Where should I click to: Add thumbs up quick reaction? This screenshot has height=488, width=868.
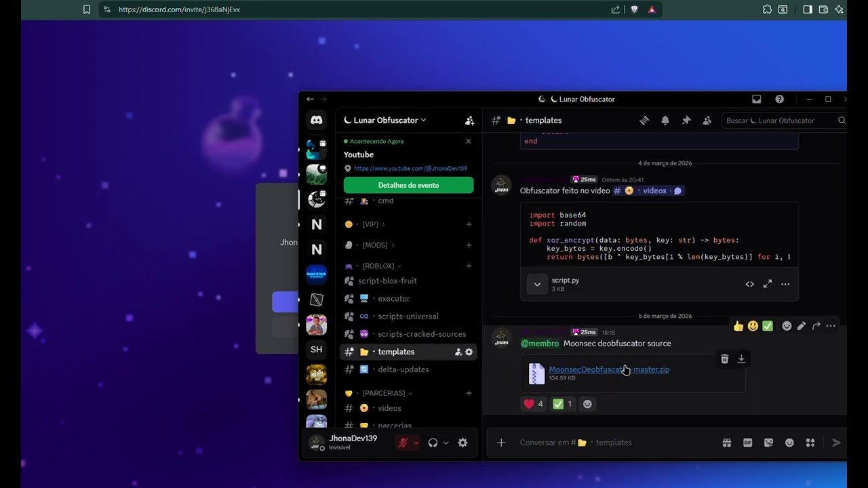738,326
